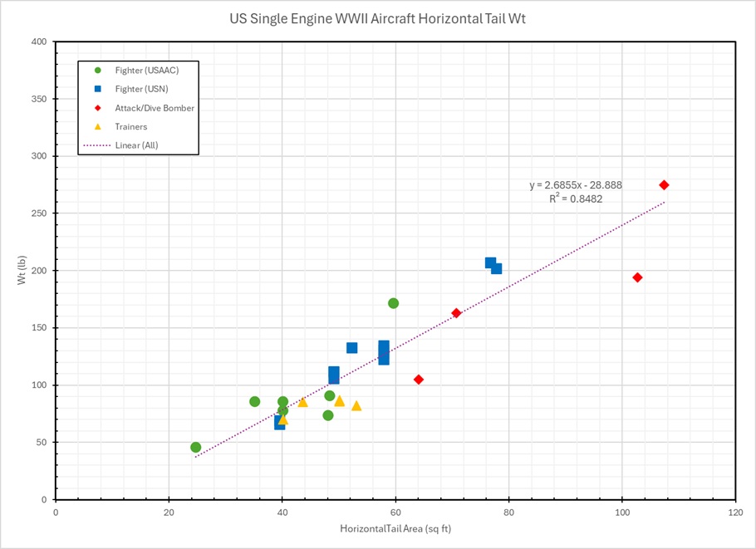Click the green circle marker in the legend
The width and height of the screenshot is (756, 549).
tap(98, 71)
